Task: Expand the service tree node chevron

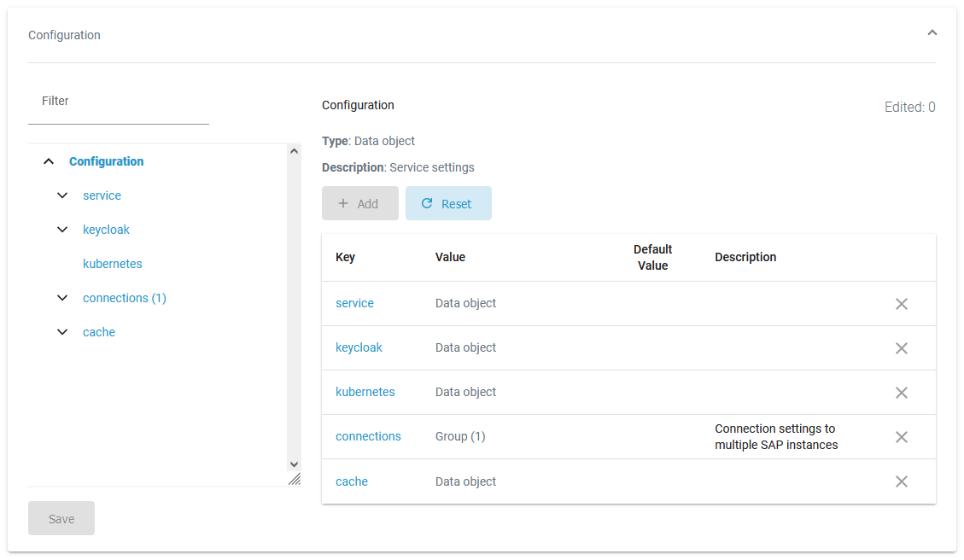Action: 62,195
